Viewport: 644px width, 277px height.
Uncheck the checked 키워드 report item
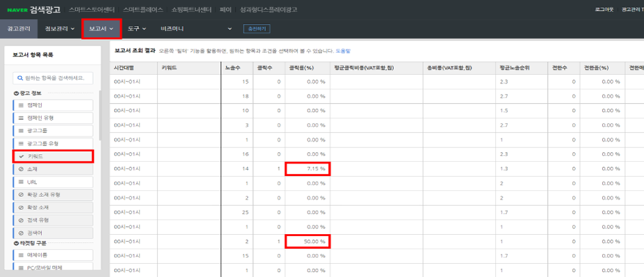click(52, 156)
